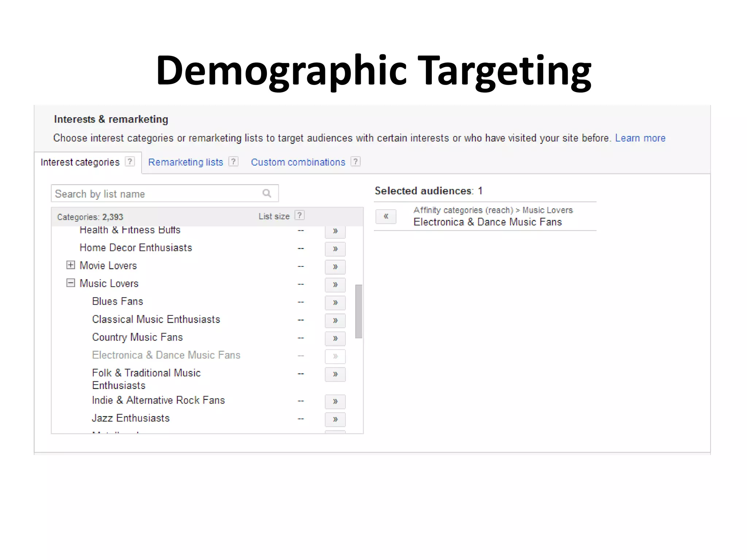Click the Affinity categories (reach) > Music Lovers breadcrumb
Screen dimensions: 747x560
pyautogui.click(x=493, y=210)
